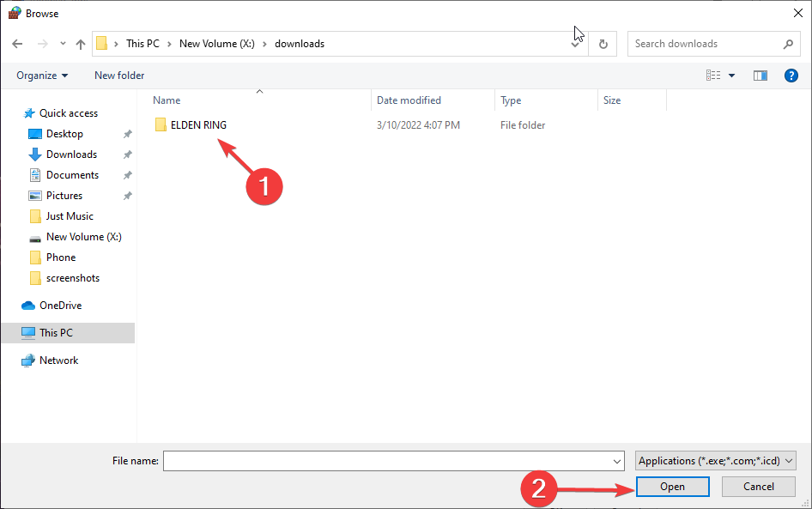Image resolution: width=812 pixels, height=509 pixels.
Task: Toggle the preview pane
Action: pyautogui.click(x=760, y=76)
